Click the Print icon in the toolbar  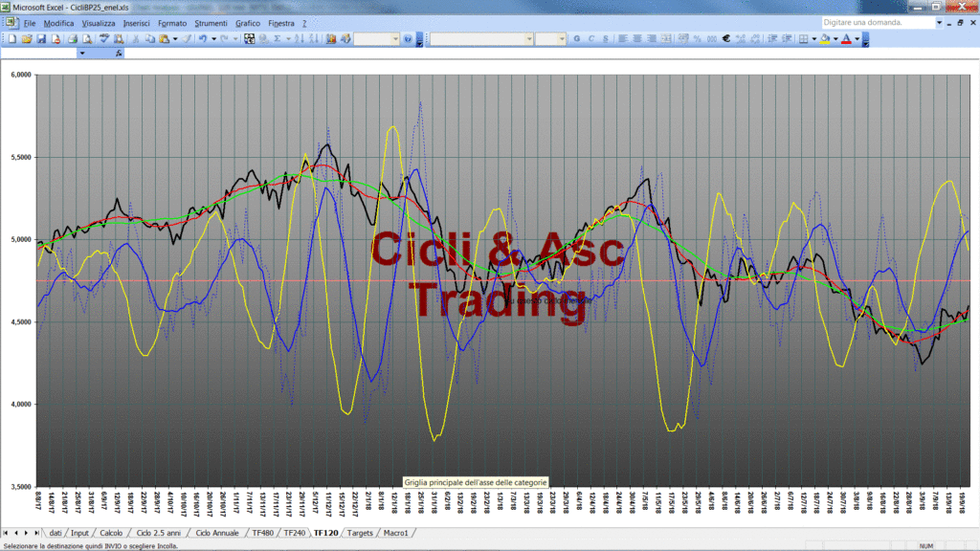tap(73, 38)
